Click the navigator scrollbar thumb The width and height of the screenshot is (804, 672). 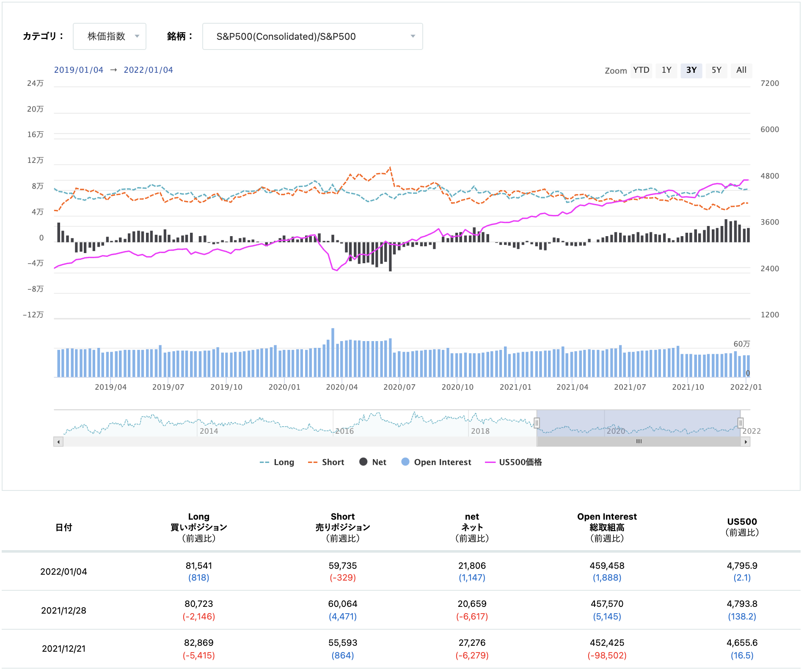pyautogui.click(x=639, y=441)
